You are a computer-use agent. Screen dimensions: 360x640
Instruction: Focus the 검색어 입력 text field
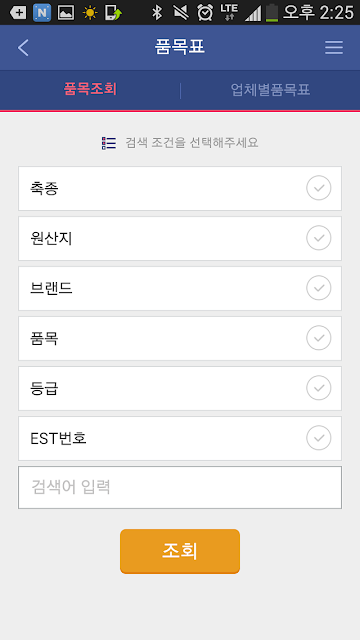click(x=180, y=487)
